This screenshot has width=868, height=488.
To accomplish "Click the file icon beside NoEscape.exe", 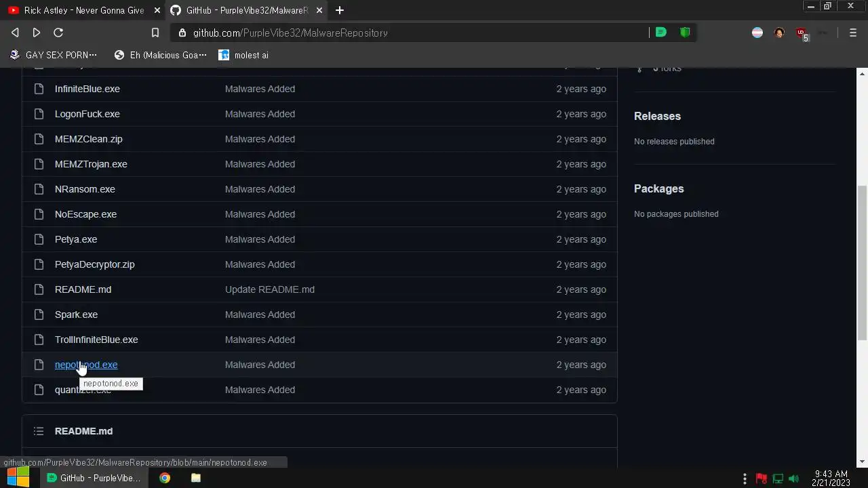I will pyautogui.click(x=39, y=214).
